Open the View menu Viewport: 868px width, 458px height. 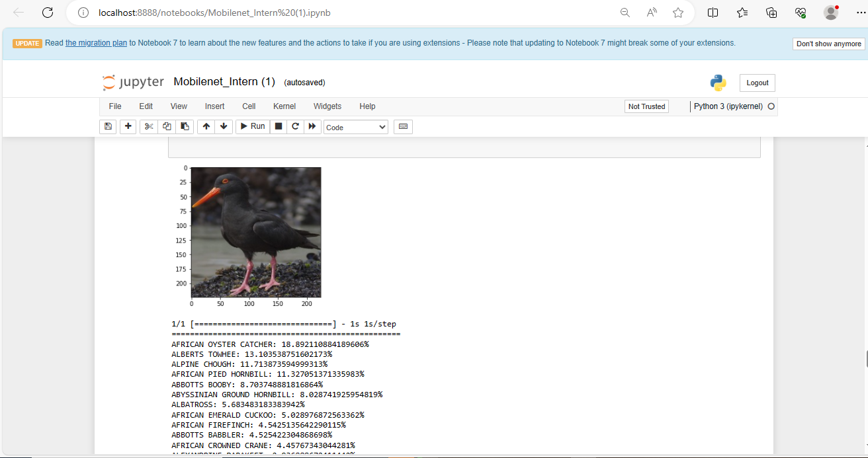(x=179, y=106)
